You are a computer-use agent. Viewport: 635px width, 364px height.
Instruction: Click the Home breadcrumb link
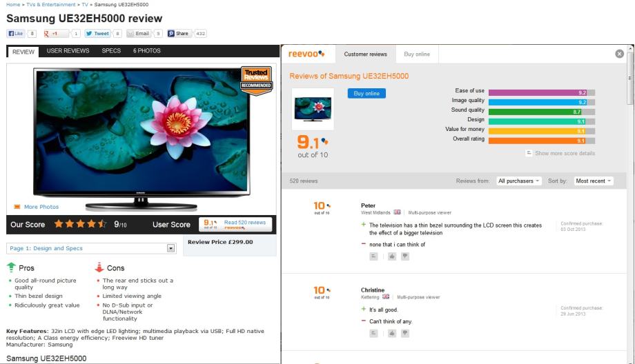click(13, 4)
